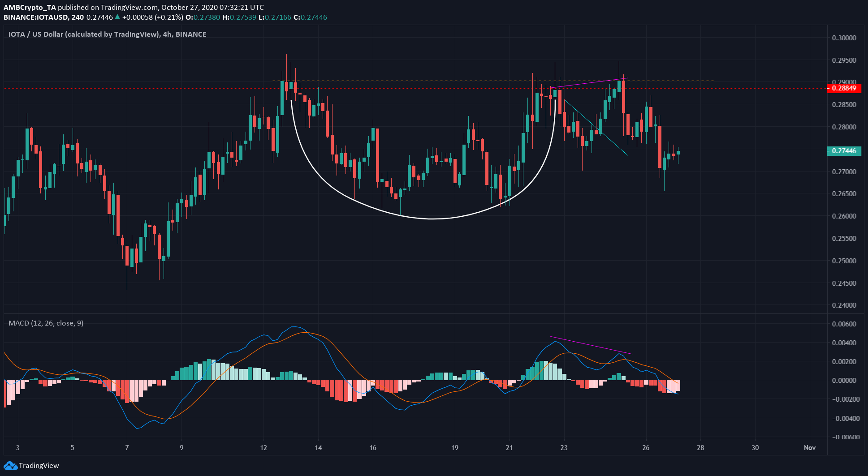Click the 0.25000 price axis label
The image size is (868, 476).
[x=844, y=261]
